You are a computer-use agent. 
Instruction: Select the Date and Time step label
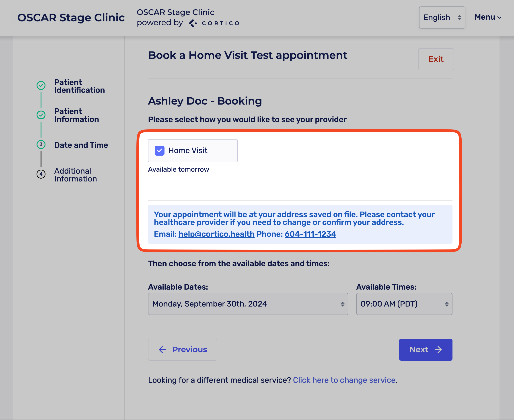tap(81, 145)
